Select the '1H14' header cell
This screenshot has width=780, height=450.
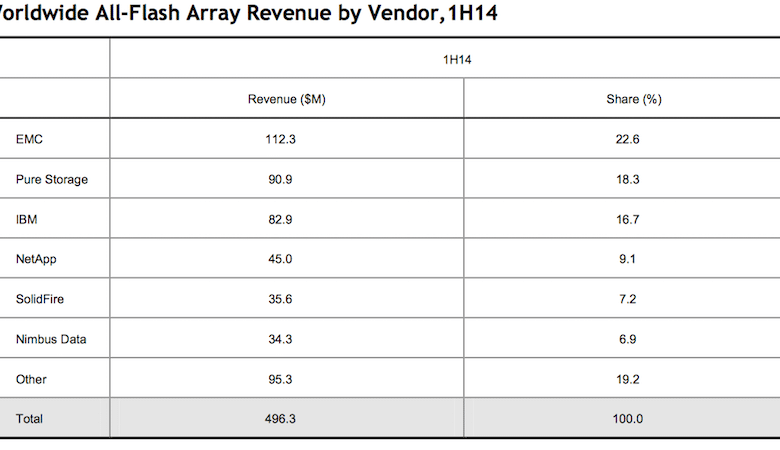(457, 60)
